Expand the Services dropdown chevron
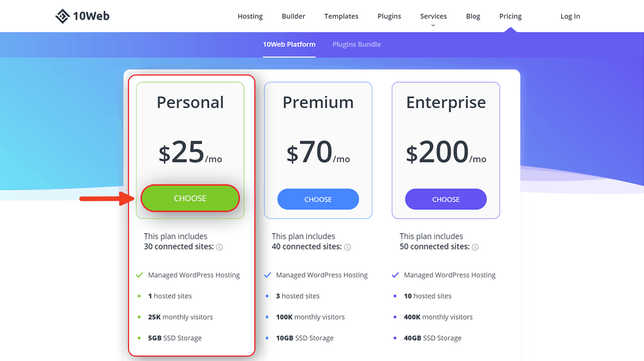 pos(433,25)
